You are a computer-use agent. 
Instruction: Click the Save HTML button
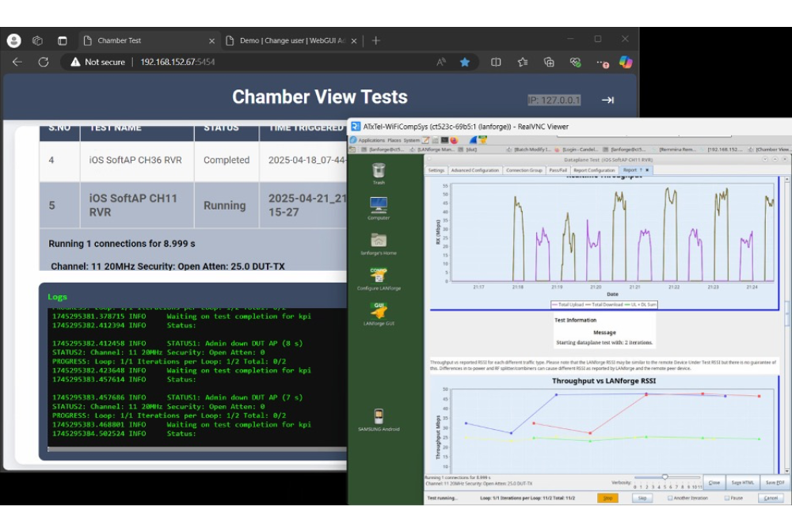pyautogui.click(x=742, y=482)
